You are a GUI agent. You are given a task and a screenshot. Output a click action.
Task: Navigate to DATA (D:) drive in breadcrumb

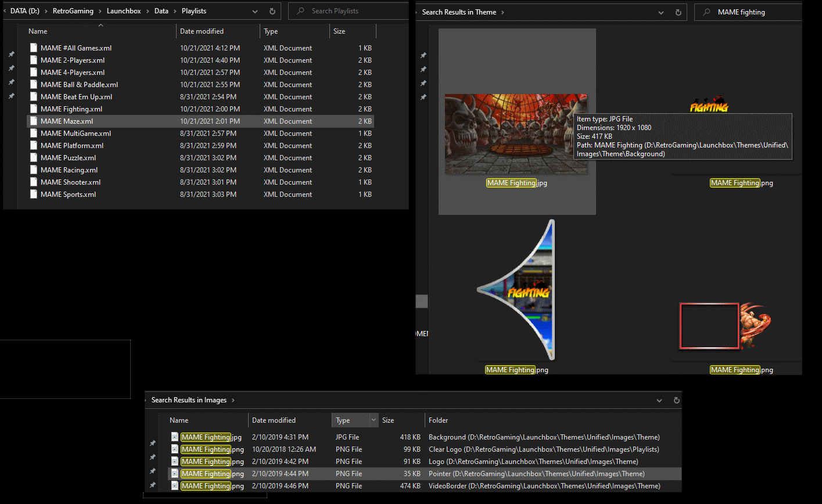click(25, 11)
